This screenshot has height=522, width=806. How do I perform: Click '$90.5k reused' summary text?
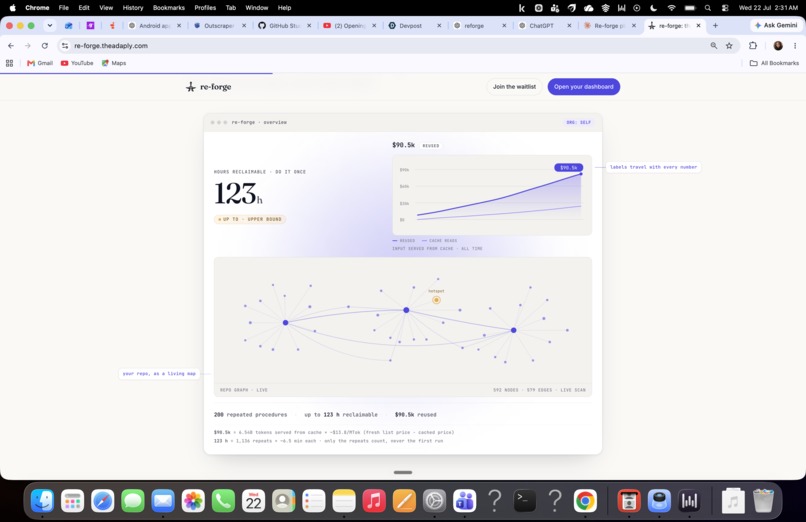(x=415, y=415)
